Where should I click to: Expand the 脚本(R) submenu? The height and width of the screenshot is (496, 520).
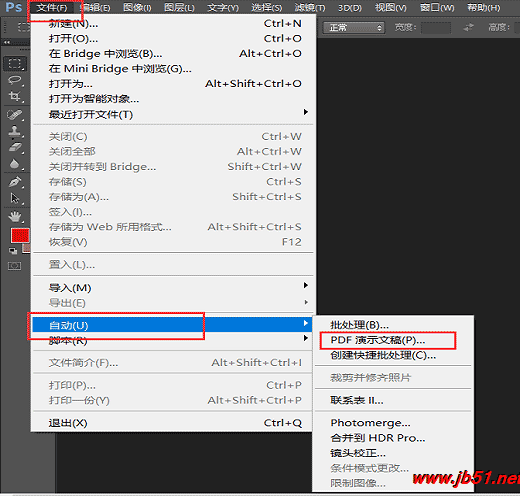(x=173, y=340)
